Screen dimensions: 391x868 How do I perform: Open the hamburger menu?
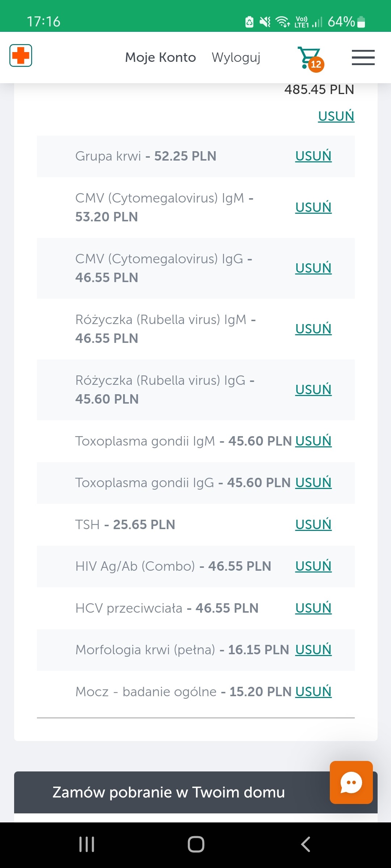pos(363,58)
